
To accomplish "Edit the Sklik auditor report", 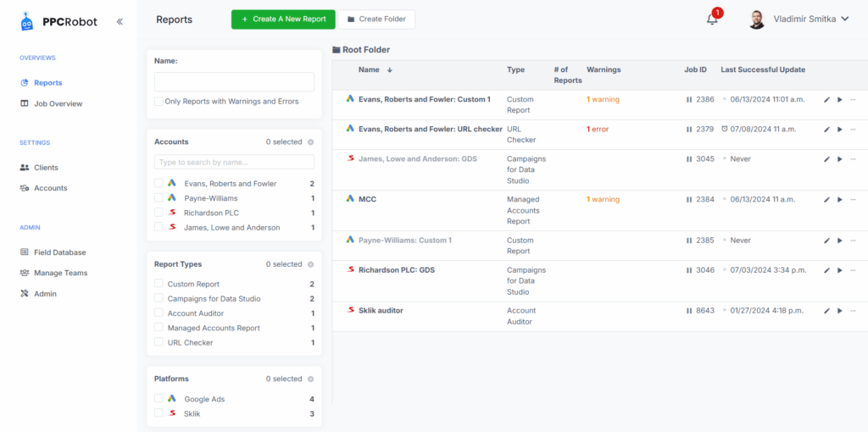I will point(826,311).
